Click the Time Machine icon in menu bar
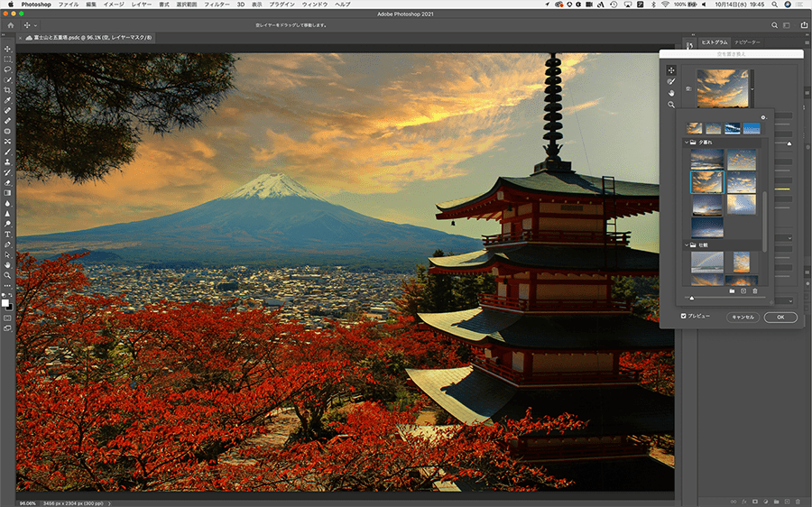812x507 pixels. pos(614,5)
